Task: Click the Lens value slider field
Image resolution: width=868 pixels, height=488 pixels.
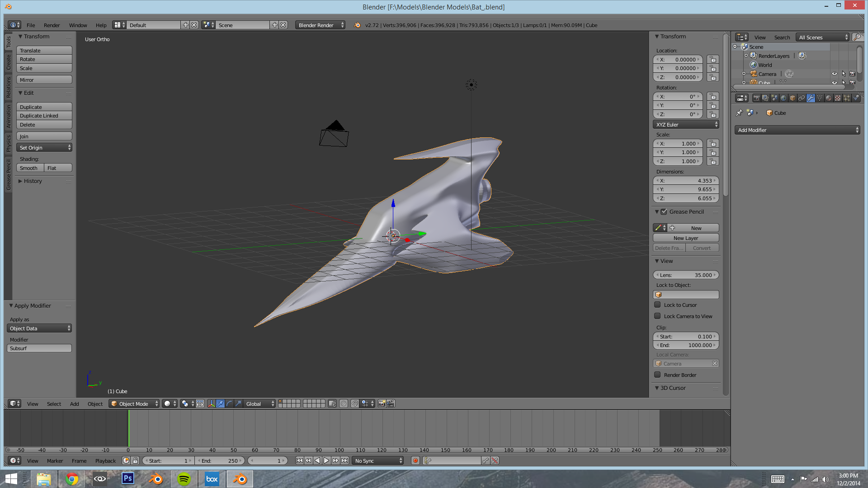Action: (x=686, y=275)
